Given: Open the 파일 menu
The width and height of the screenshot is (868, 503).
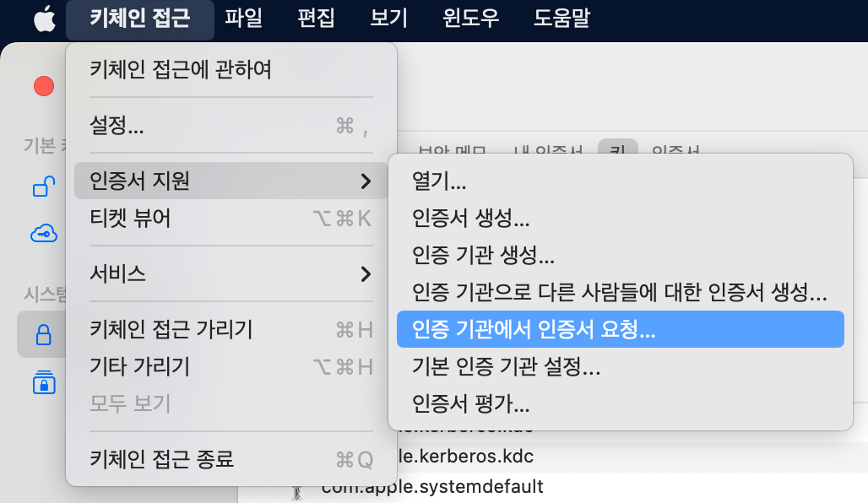Looking at the screenshot, I should [243, 19].
